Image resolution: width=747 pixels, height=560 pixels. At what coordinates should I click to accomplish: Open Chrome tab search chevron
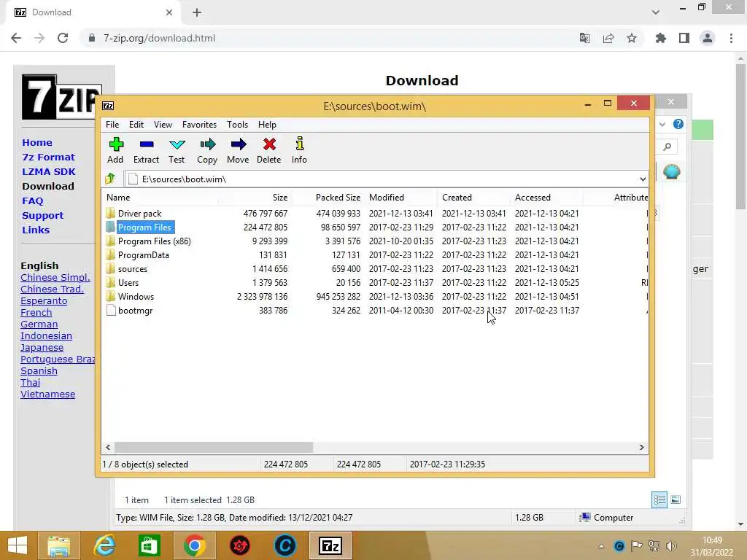656,12
